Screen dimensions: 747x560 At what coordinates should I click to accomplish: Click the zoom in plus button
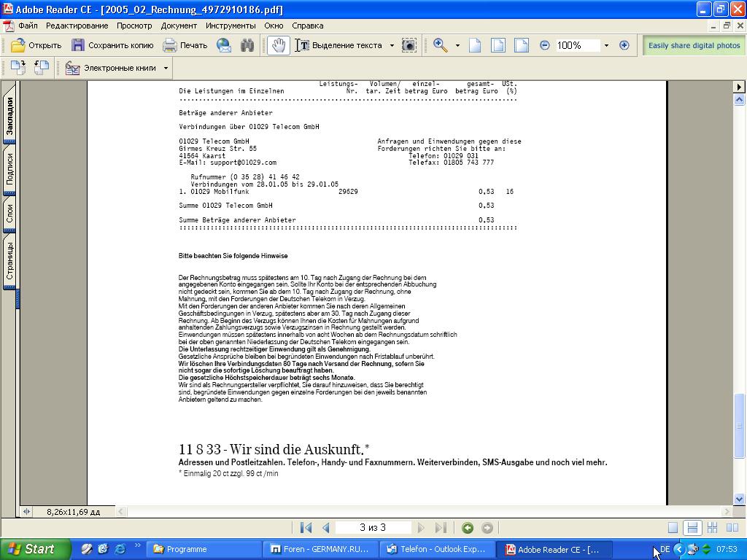point(624,45)
